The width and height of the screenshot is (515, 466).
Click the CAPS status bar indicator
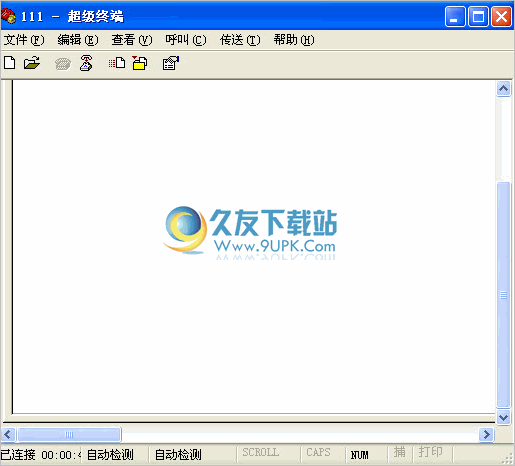(x=318, y=452)
